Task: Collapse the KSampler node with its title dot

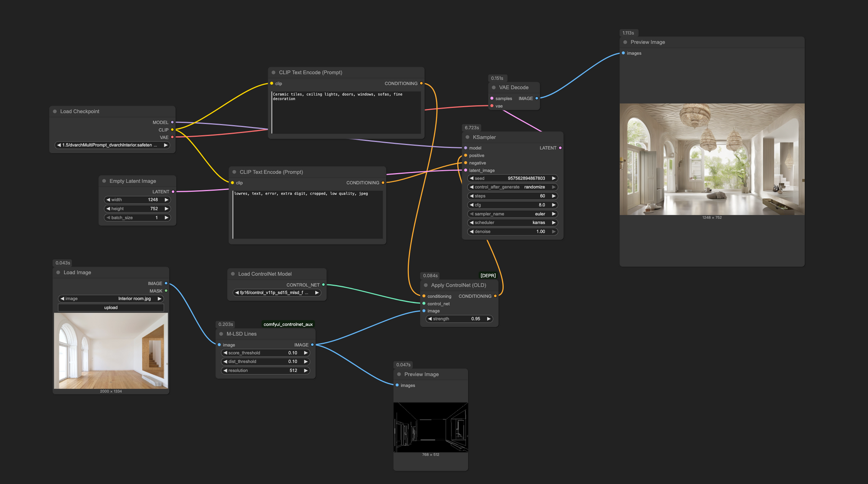Action: point(467,137)
